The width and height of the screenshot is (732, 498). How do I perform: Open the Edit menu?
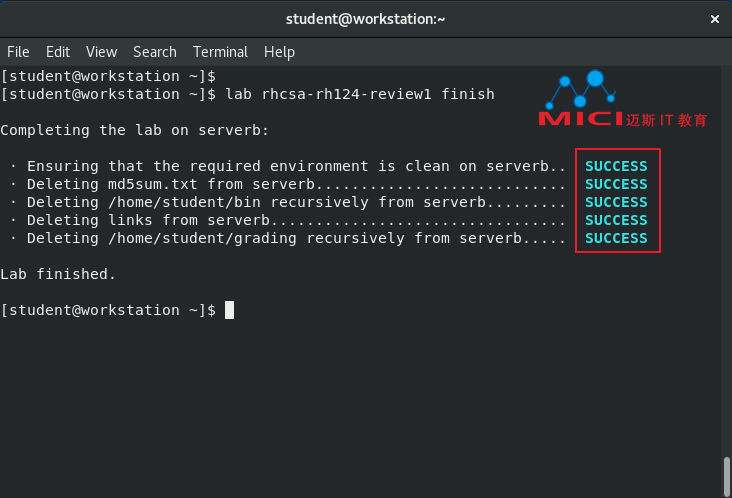point(58,52)
